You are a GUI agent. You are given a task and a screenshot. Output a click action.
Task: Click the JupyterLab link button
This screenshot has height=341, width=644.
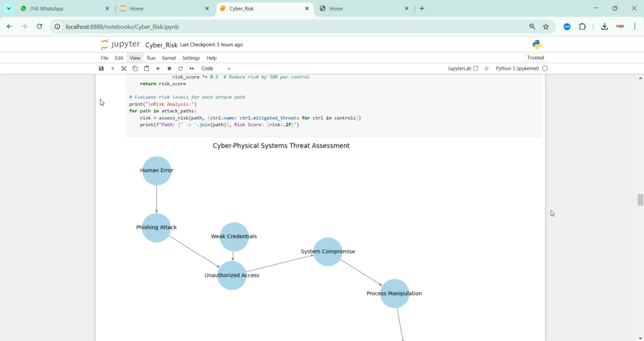(463, 69)
